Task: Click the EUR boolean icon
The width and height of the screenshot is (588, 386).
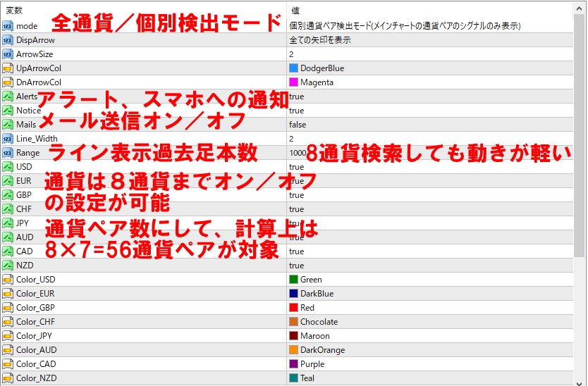Action: pyautogui.click(x=8, y=181)
